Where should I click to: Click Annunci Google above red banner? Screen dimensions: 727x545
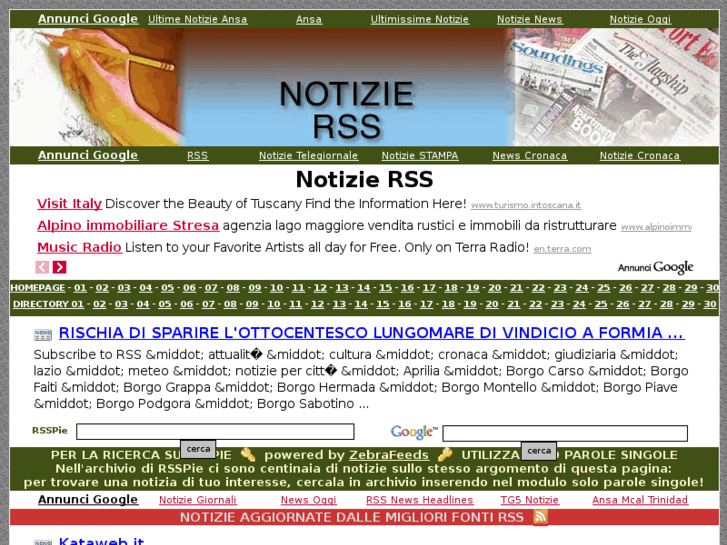(x=88, y=500)
